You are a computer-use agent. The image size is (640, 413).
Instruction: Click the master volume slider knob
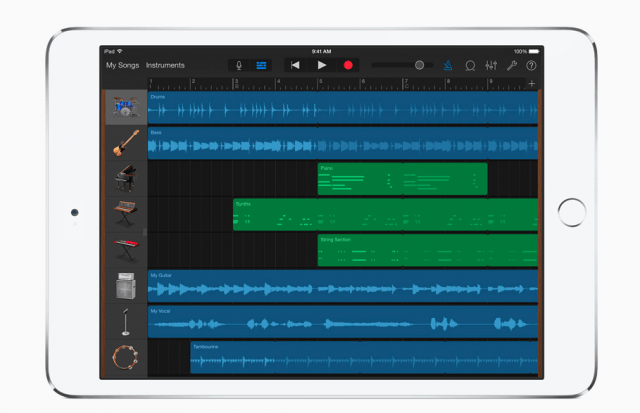click(419, 65)
